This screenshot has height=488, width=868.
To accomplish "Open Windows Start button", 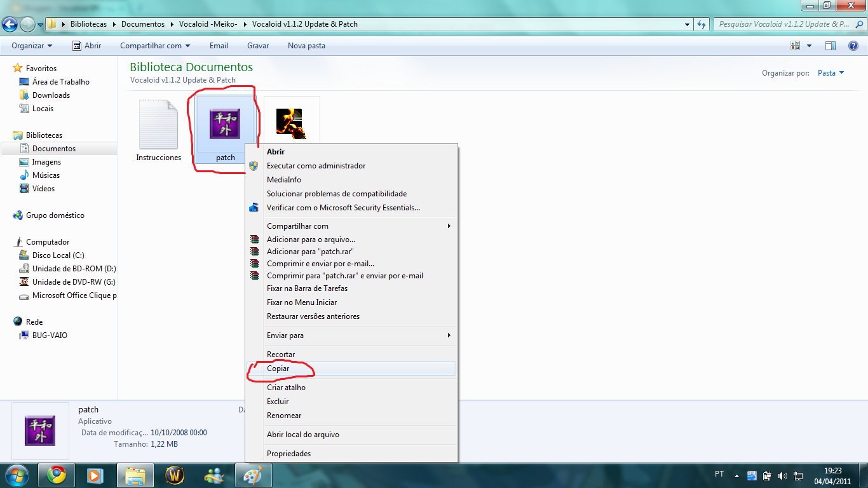I will point(17,475).
